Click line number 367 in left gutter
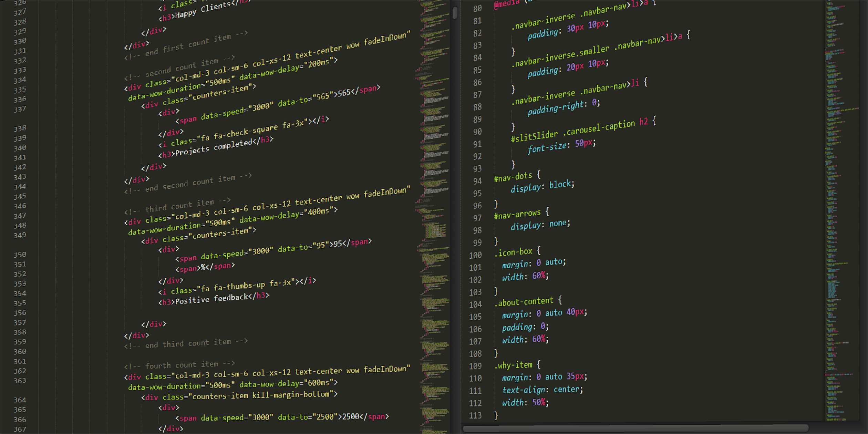Screen dimensions: 868x434 pos(20,429)
